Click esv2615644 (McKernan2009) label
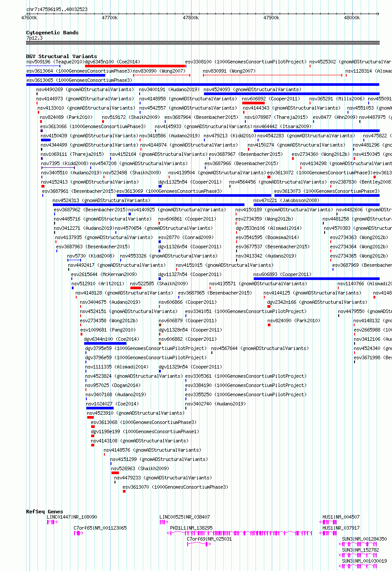This screenshot has width=392, height=571. (x=104, y=274)
